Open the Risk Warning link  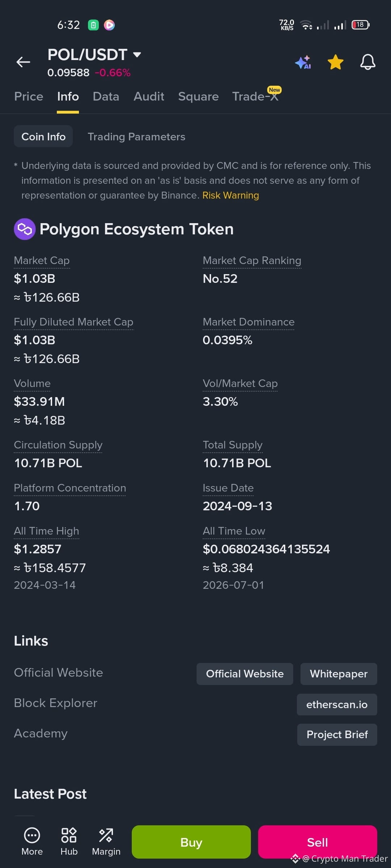coord(231,195)
